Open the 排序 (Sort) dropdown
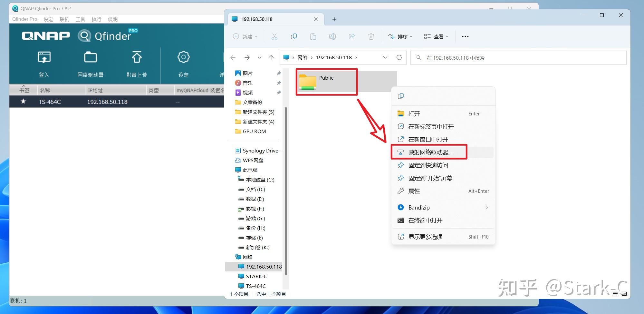Image resolution: width=644 pixels, height=314 pixels. coord(400,36)
